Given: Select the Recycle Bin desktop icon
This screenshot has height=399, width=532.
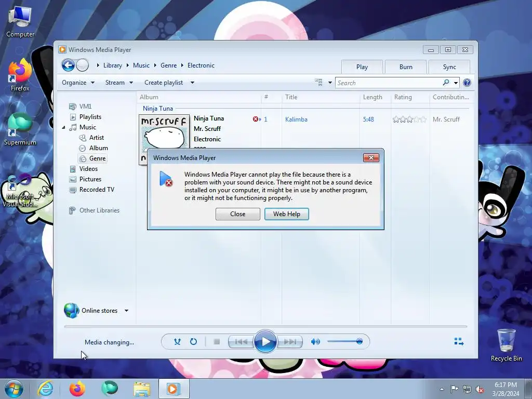Looking at the screenshot, I should click(506, 345).
